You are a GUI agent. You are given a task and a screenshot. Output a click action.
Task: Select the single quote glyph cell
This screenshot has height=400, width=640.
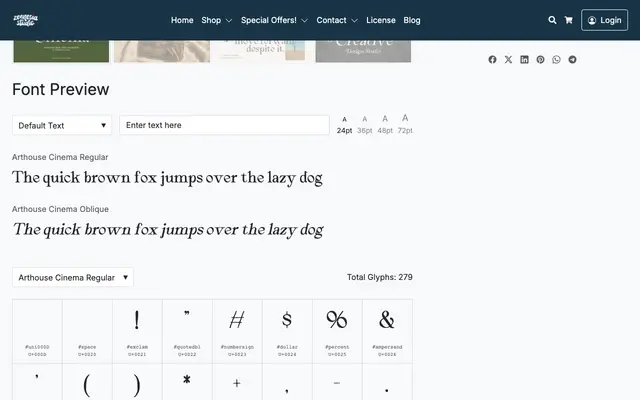pos(37,382)
